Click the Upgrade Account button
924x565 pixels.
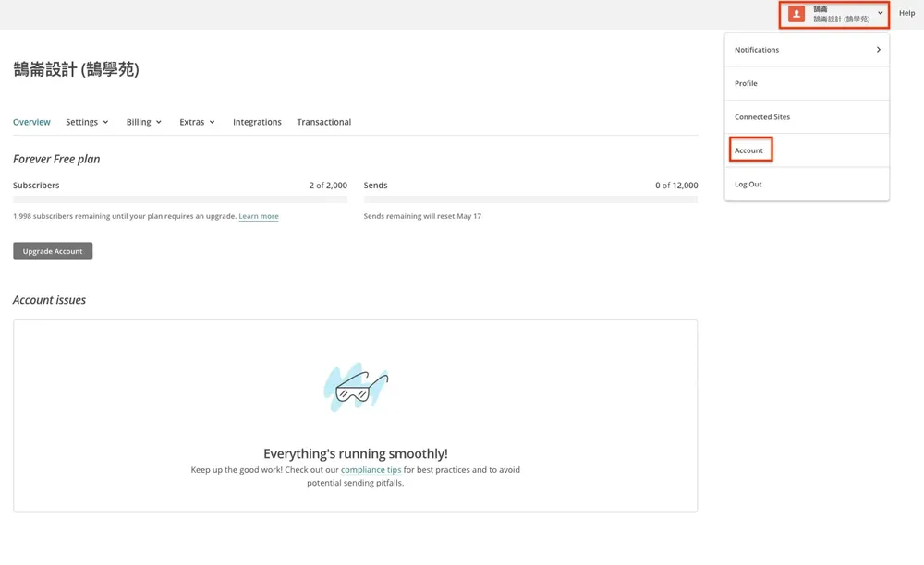point(53,251)
